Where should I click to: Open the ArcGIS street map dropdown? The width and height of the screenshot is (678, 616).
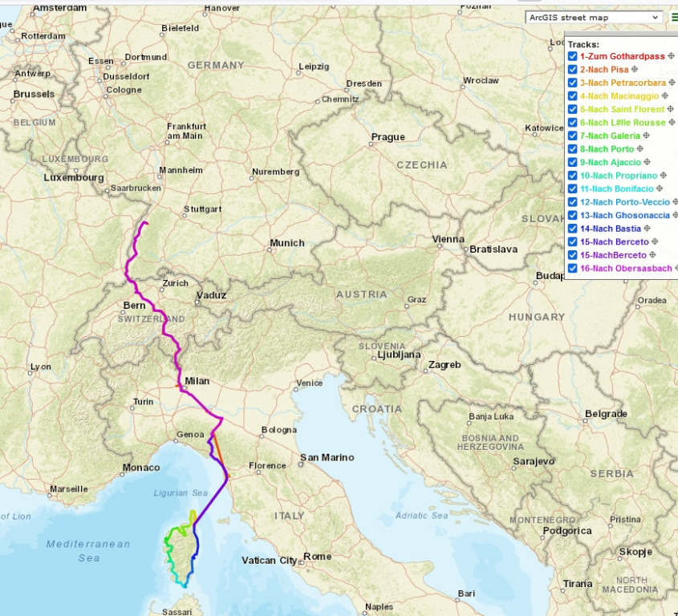tap(593, 17)
